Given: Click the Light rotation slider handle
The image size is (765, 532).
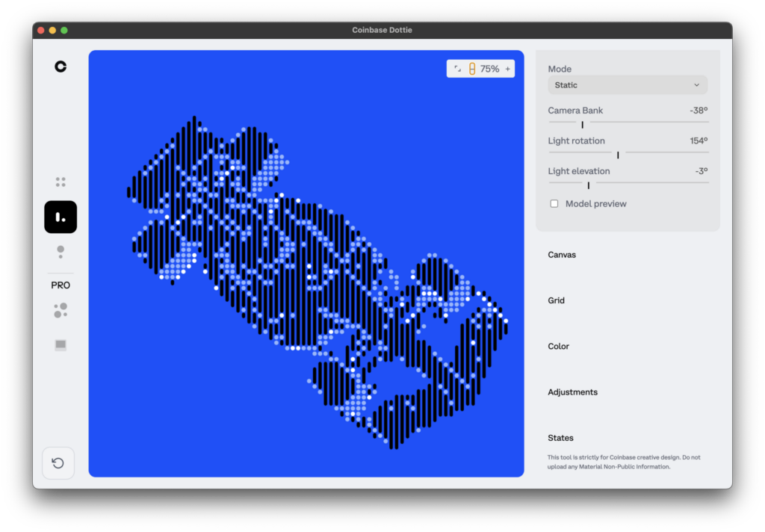Looking at the screenshot, I should [x=618, y=155].
